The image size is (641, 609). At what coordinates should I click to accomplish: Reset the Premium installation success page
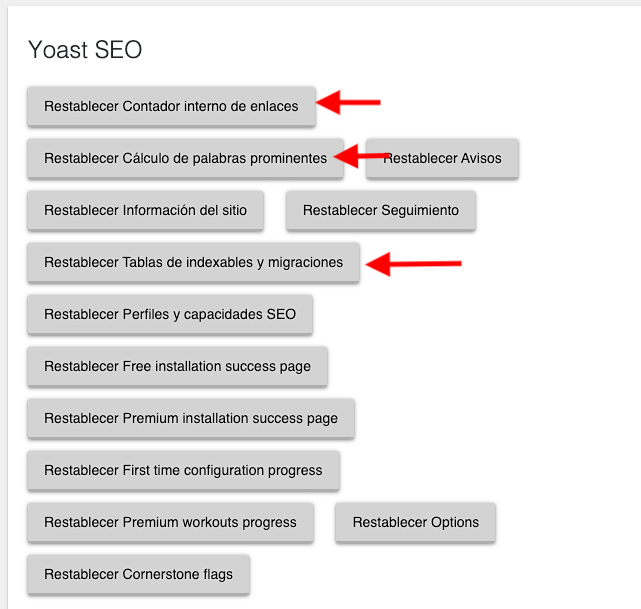(191, 418)
